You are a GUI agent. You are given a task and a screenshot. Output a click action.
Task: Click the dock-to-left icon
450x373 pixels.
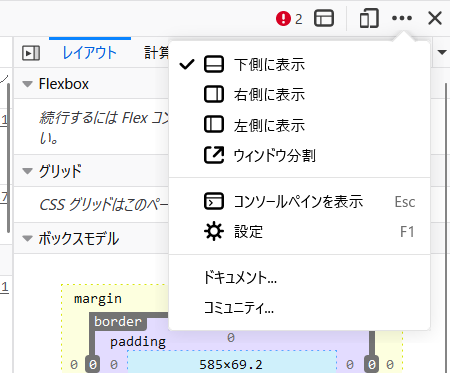point(214,124)
